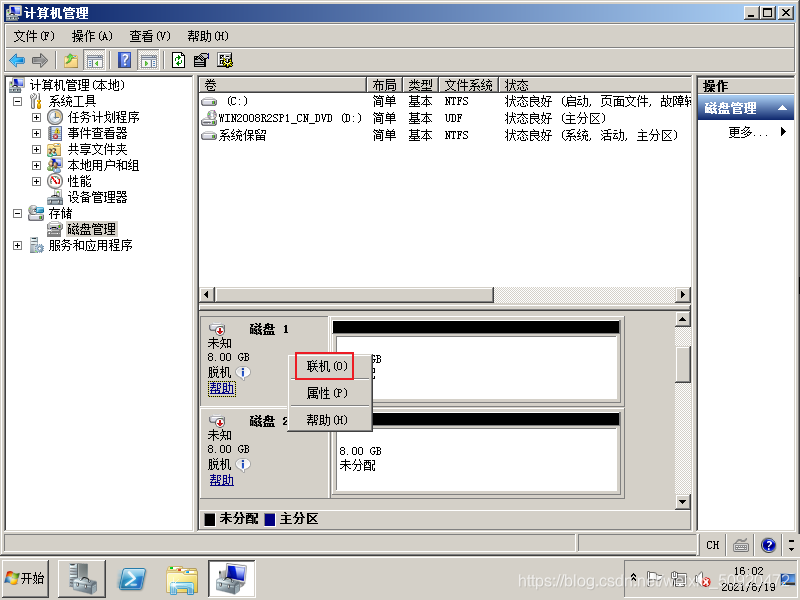Open the File (文件) menu
Screen dimensions: 800x600
tap(34, 36)
